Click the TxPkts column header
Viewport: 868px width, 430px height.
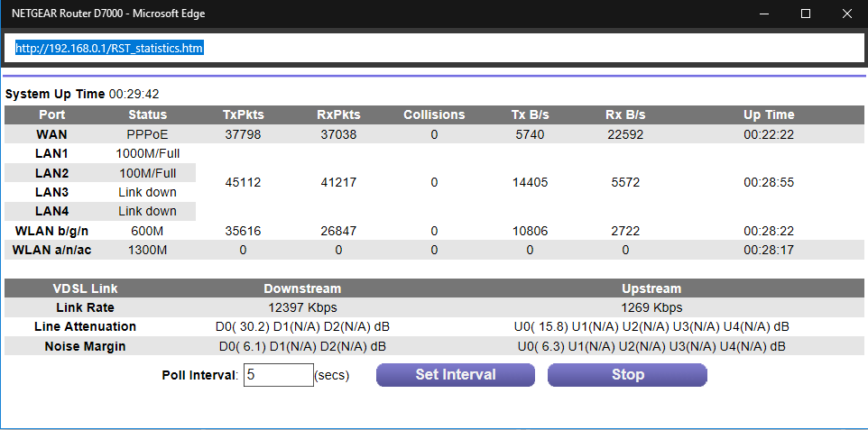click(243, 114)
